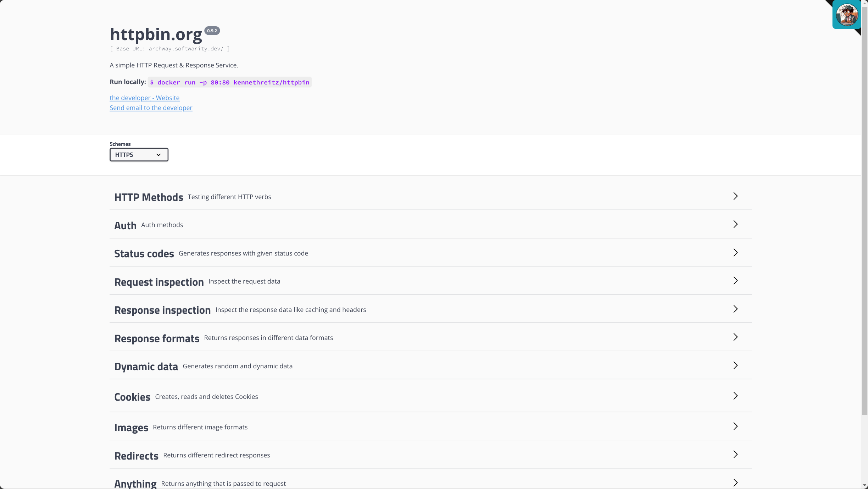Expand Request inspection chevron
Screen dimensions: 868x489
click(735, 281)
